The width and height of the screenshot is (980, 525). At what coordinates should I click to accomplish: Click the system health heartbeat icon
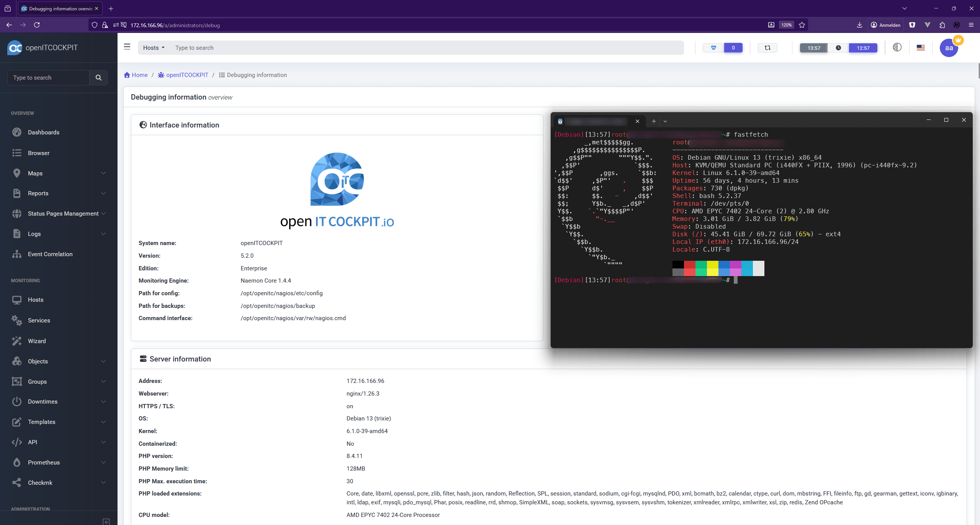[x=713, y=48]
